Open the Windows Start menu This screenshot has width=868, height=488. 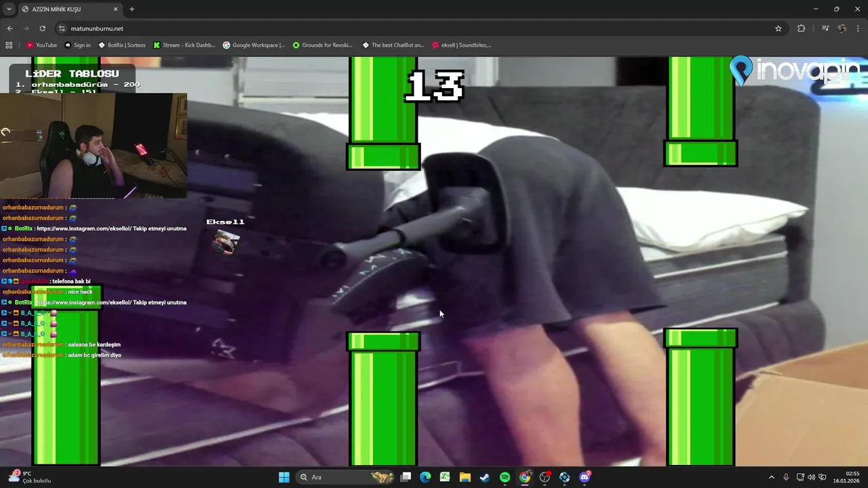click(284, 477)
